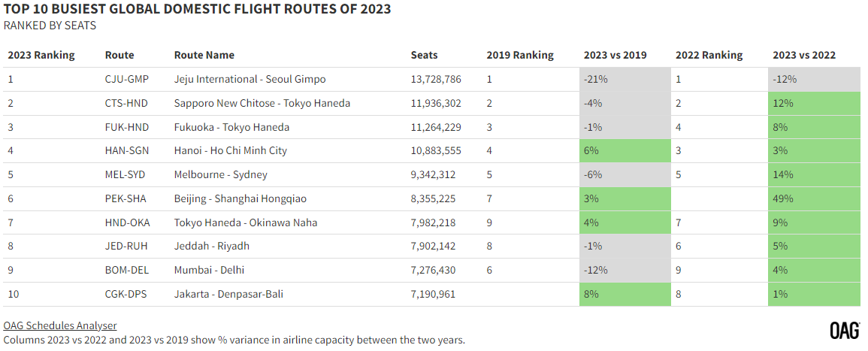Click the 2023 vs 2019 column header
The image size is (868, 351).
615,56
